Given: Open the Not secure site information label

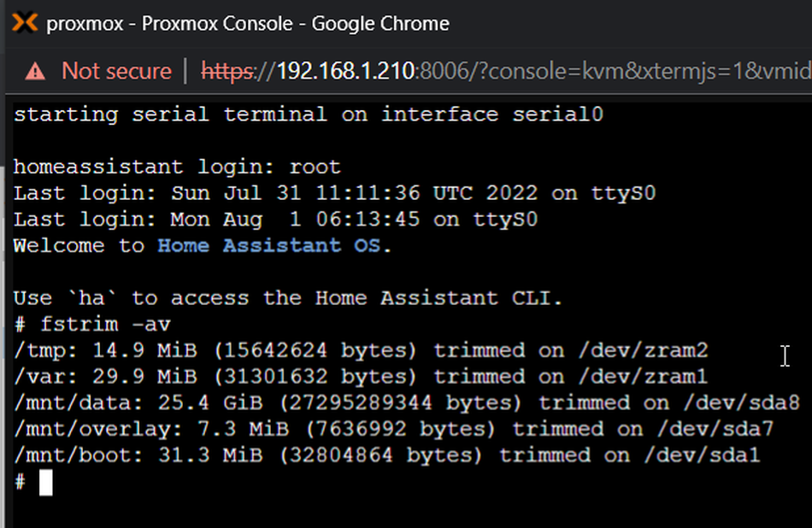Looking at the screenshot, I should coord(116,70).
